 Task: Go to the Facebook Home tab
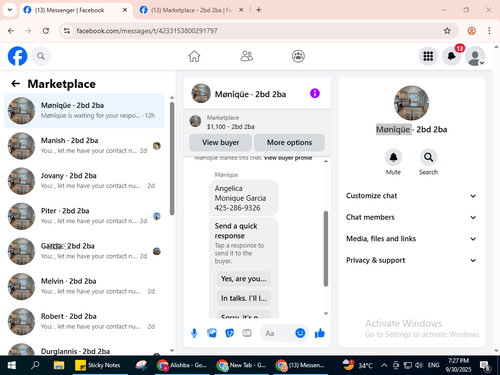[x=194, y=56]
